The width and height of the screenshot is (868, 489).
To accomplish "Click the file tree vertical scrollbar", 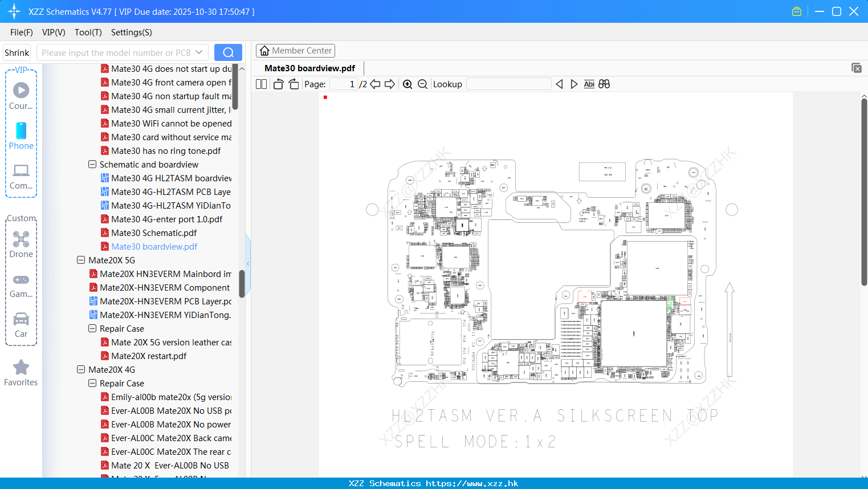I will (242, 283).
